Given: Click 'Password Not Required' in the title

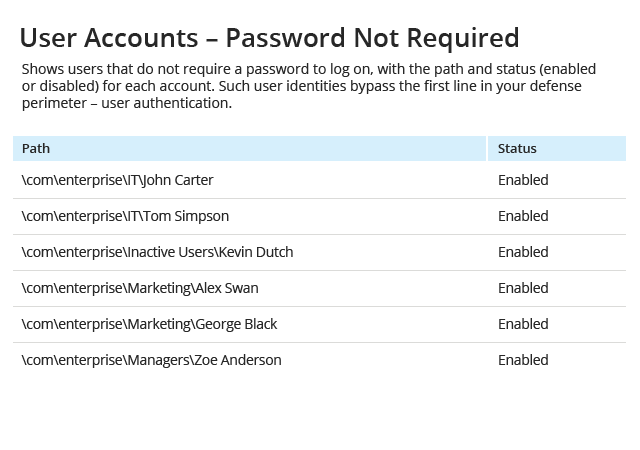Looking at the screenshot, I should pos(372,38).
